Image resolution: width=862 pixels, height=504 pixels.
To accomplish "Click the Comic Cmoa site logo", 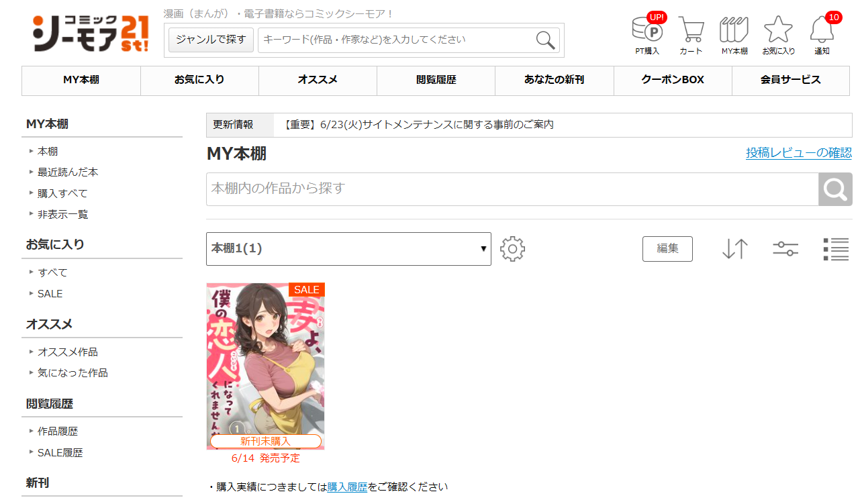I will coord(91,33).
